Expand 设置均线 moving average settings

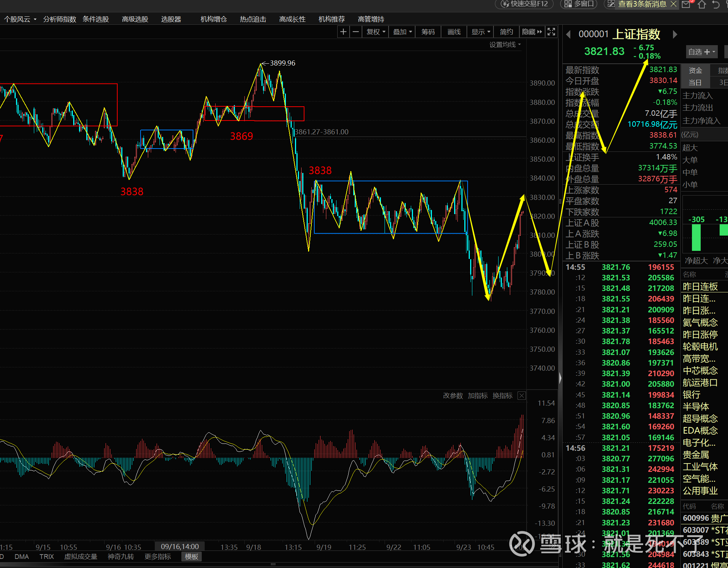(505, 45)
